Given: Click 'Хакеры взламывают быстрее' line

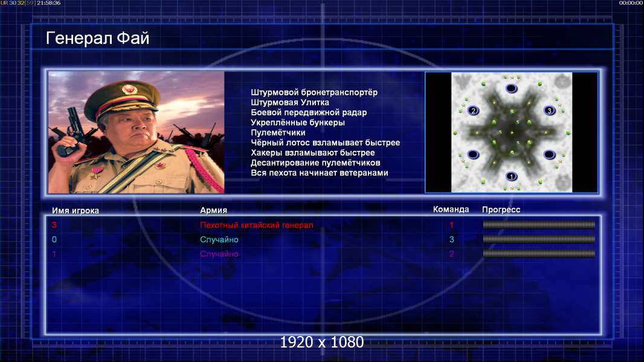Looking at the screenshot, I should tap(313, 153).
